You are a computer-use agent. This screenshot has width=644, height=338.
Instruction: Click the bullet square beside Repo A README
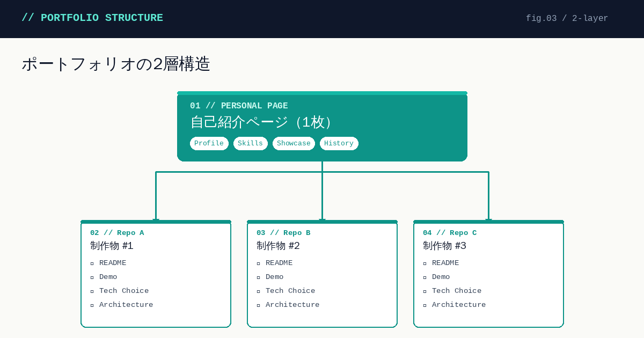[92, 263]
